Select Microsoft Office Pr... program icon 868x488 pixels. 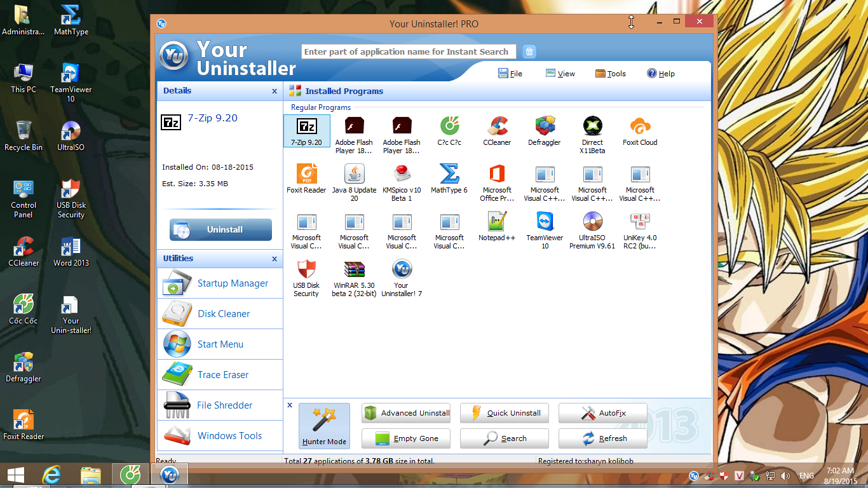coord(497,182)
